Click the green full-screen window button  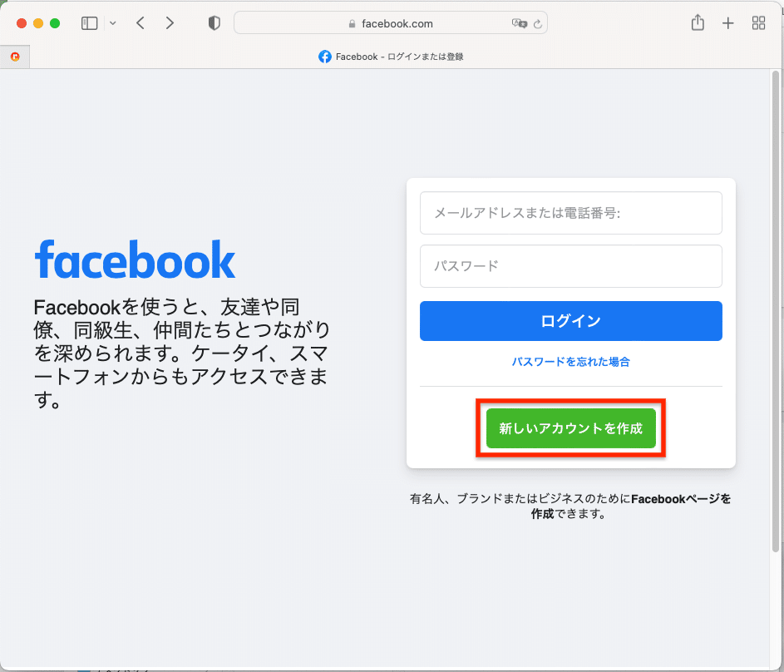55,23
